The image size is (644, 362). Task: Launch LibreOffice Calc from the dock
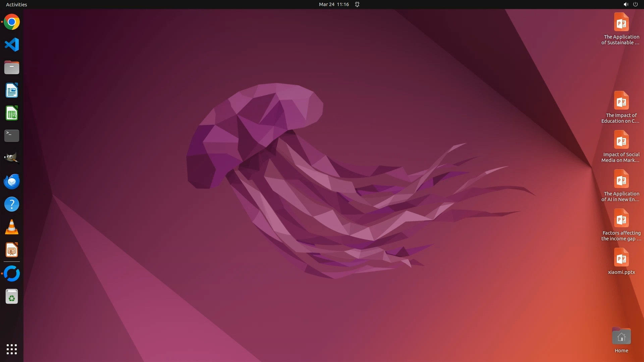coord(12,113)
